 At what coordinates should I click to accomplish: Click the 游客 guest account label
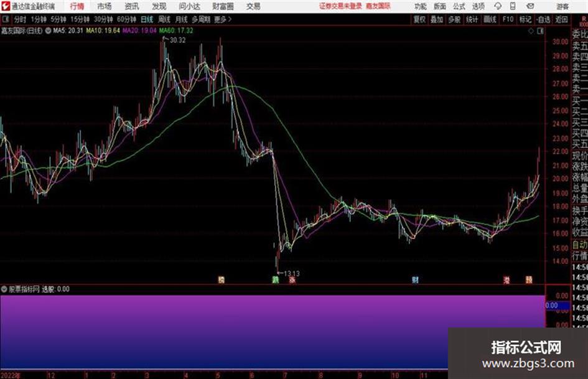[562, 6]
